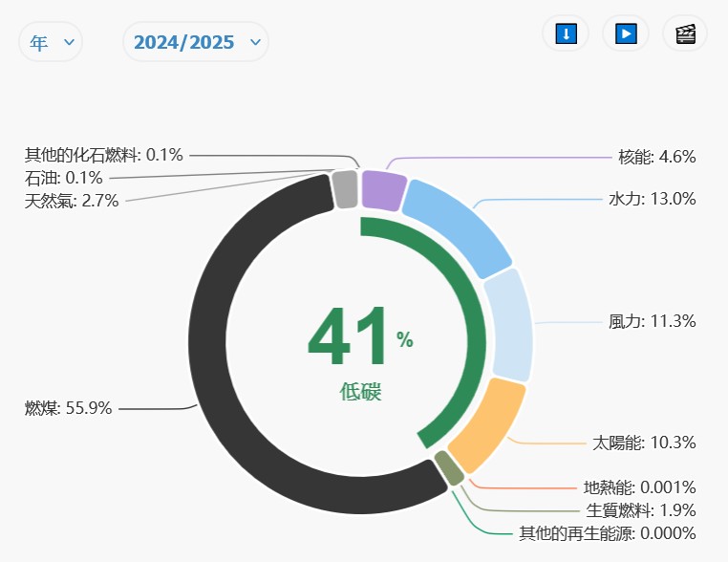Open the 年 period dropdown
Image resolution: width=728 pixels, height=562 pixels.
pyautogui.click(x=51, y=42)
